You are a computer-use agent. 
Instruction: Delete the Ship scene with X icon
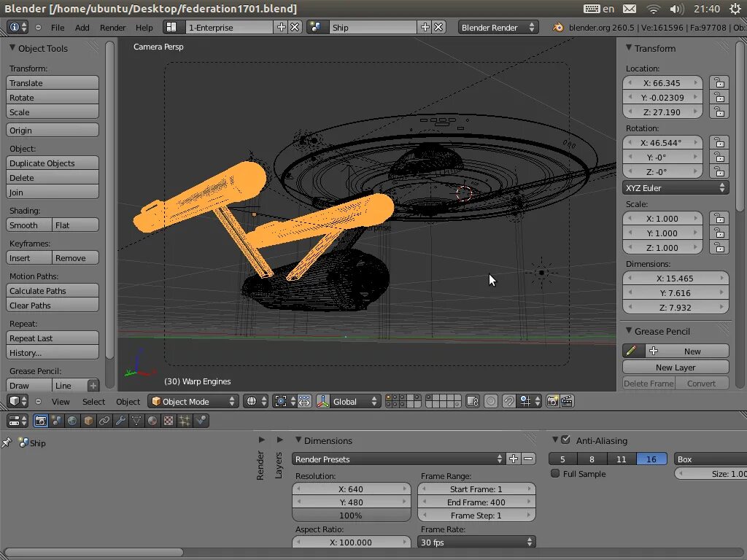click(x=438, y=27)
